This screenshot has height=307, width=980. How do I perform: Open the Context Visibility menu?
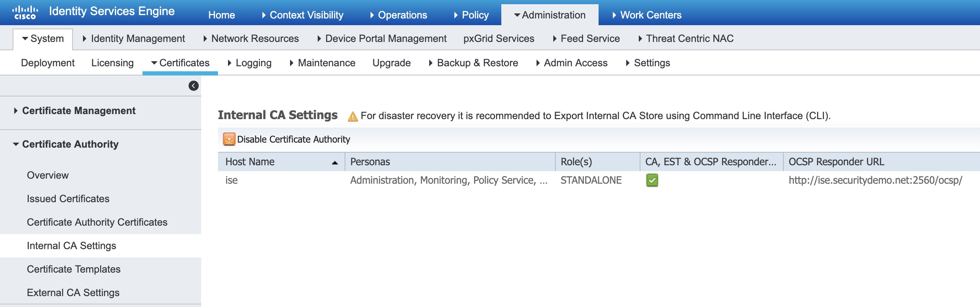[x=303, y=15]
